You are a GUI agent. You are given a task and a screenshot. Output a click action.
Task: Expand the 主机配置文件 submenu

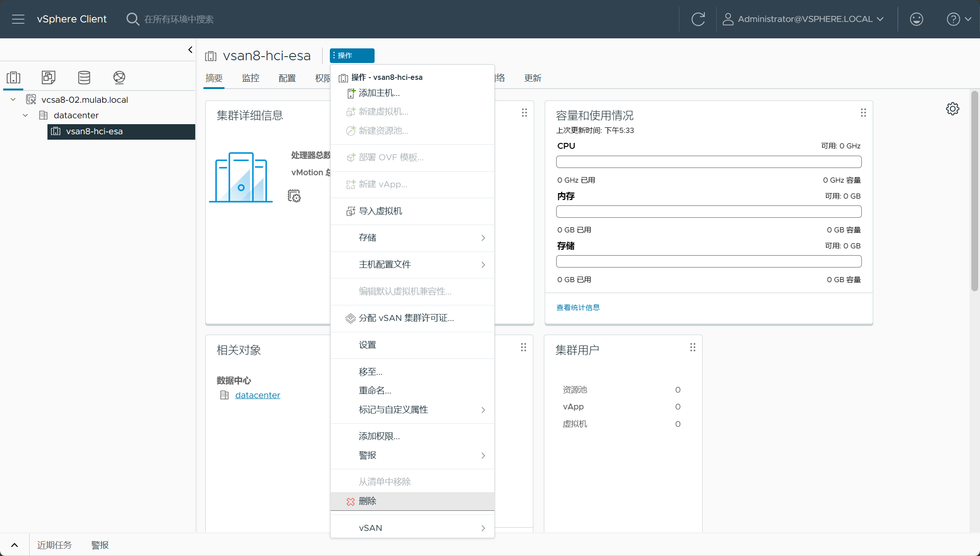412,265
